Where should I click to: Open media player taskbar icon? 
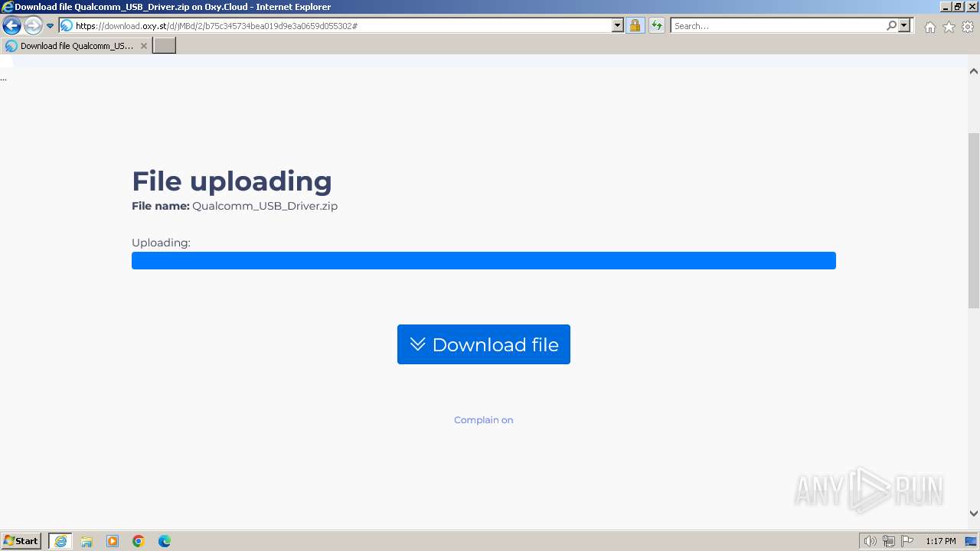click(x=113, y=541)
